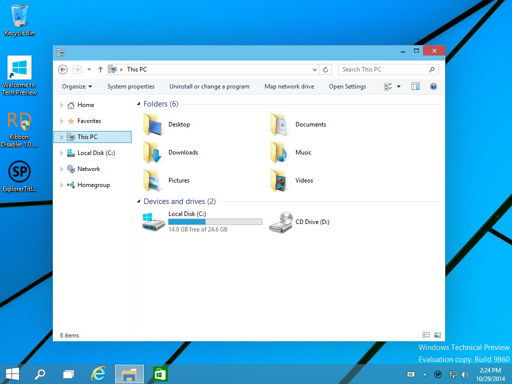The width and height of the screenshot is (512, 384).
Task: Open the Organize dropdown menu
Action: 77,87
